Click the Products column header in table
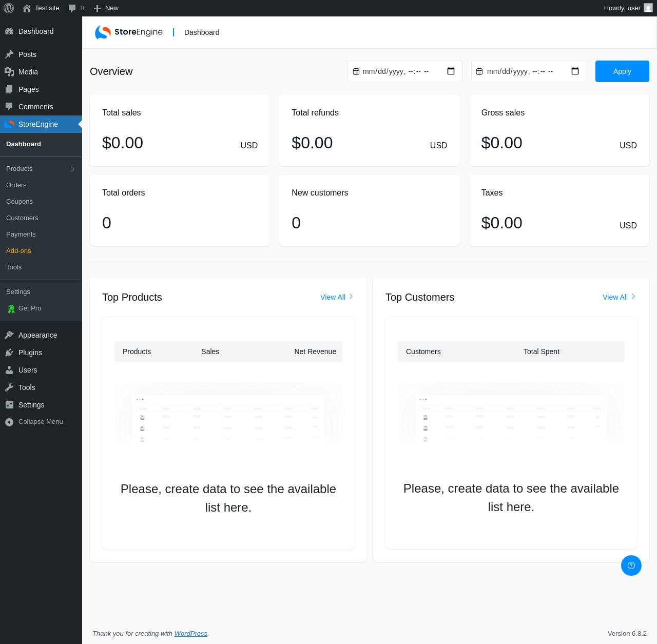 (x=137, y=352)
